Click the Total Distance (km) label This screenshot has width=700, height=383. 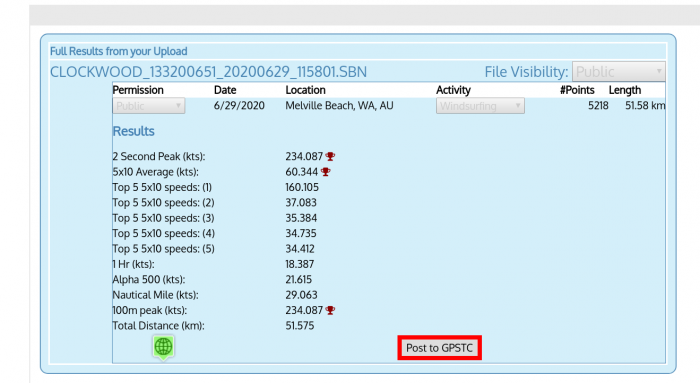[x=158, y=326]
